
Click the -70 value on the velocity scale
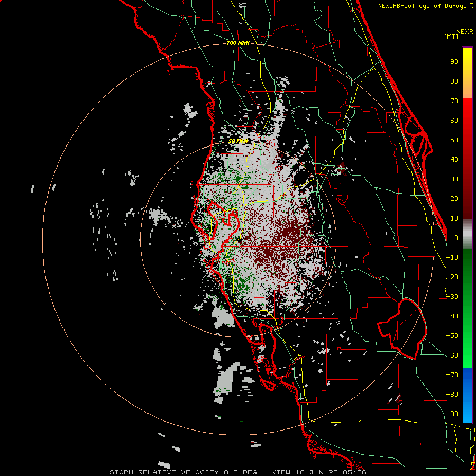point(452,375)
